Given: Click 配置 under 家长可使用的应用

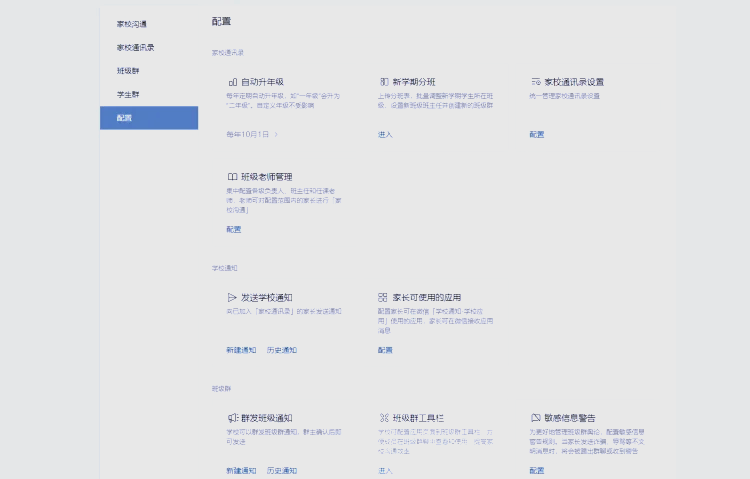Looking at the screenshot, I should 385,350.
